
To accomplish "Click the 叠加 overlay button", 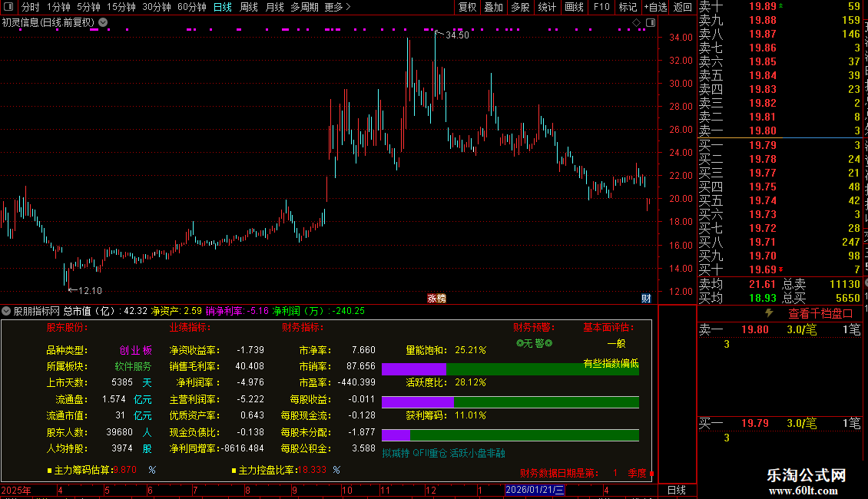I will click(494, 7).
